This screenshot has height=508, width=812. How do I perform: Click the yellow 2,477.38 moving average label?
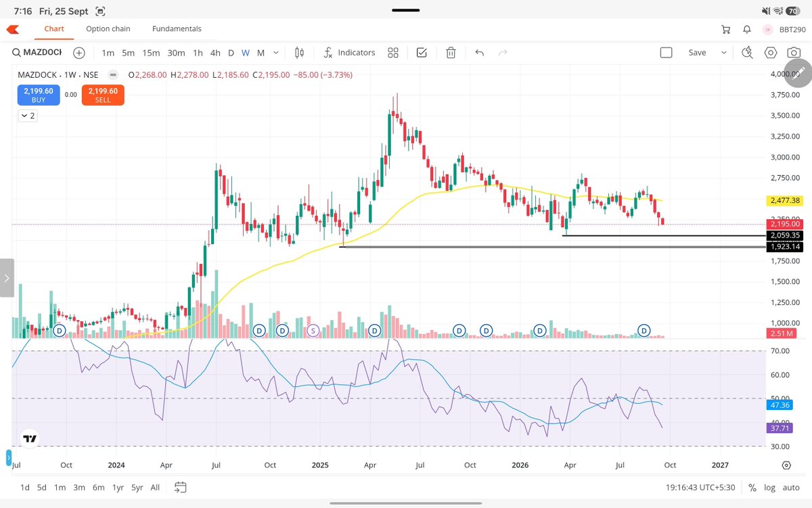pyautogui.click(x=785, y=201)
